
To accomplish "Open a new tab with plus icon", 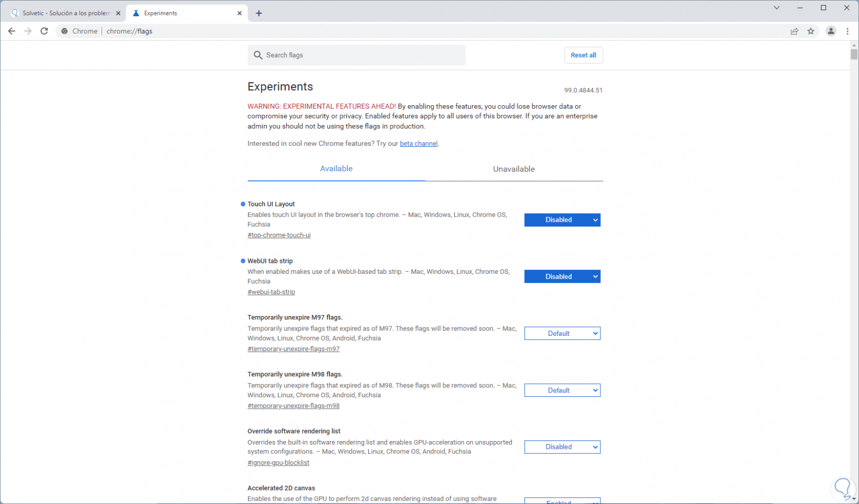I will click(259, 14).
